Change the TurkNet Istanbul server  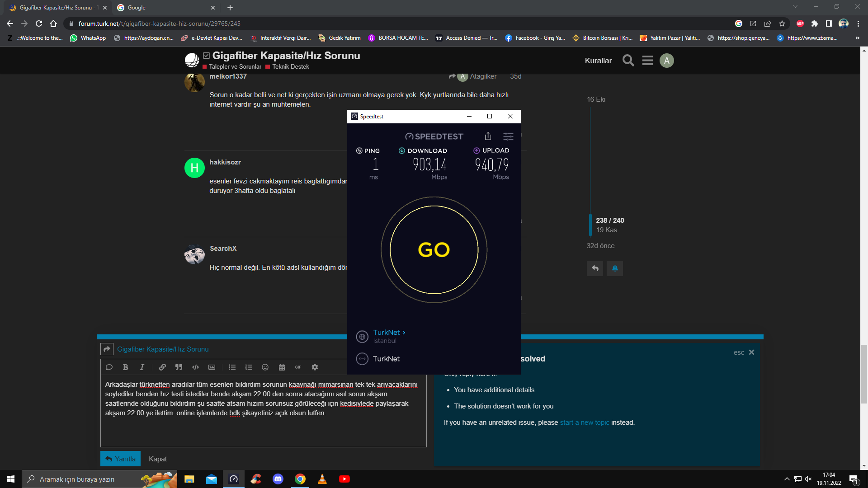pyautogui.click(x=389, y=332)
